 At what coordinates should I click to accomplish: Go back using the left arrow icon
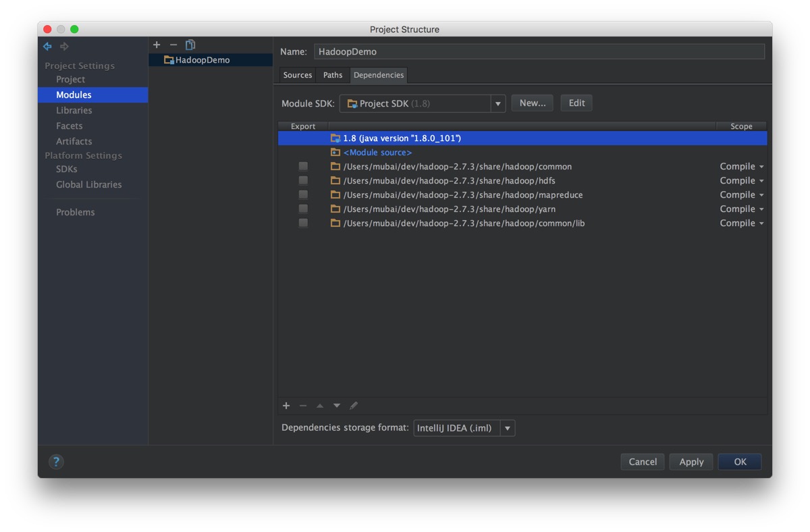tap(47, 47)
